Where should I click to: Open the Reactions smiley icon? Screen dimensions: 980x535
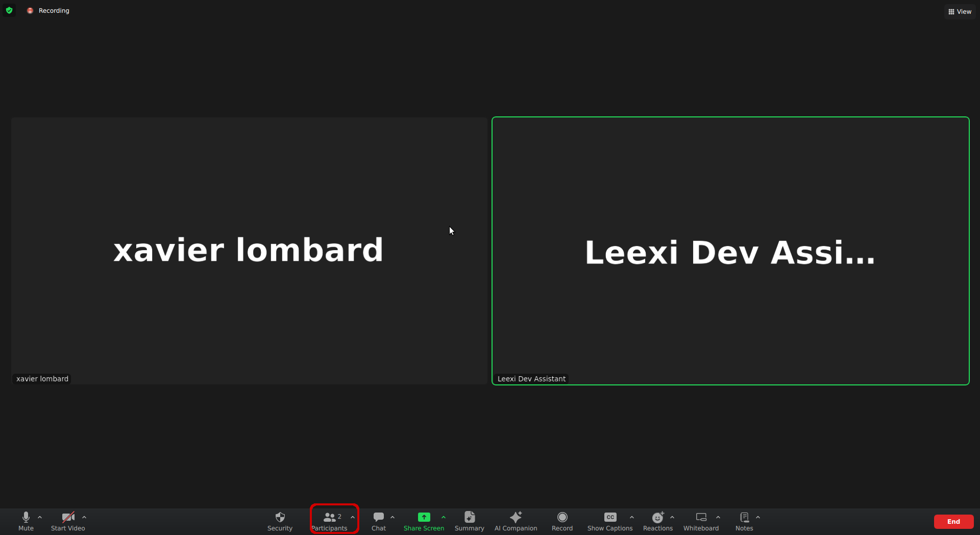[657, 517]
